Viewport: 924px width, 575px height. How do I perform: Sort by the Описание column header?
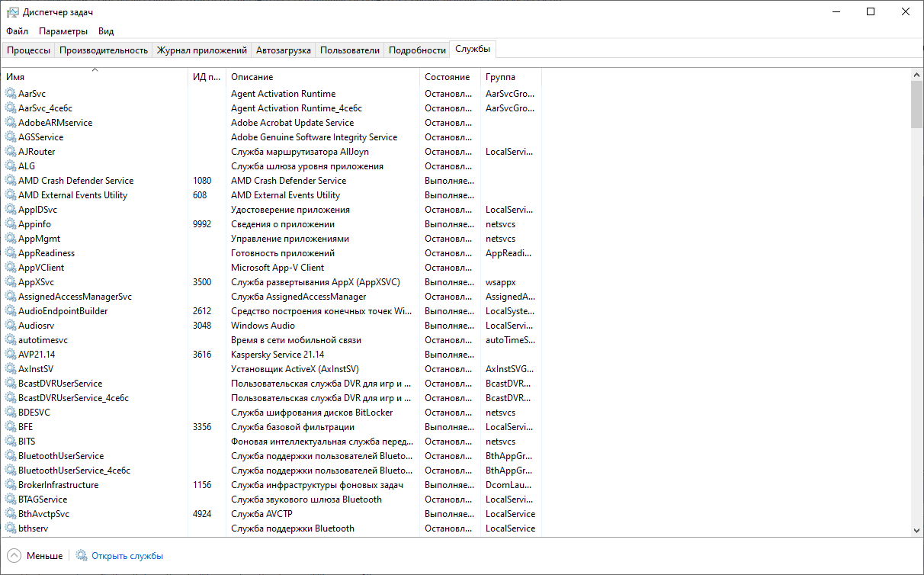tap(322, 77)
